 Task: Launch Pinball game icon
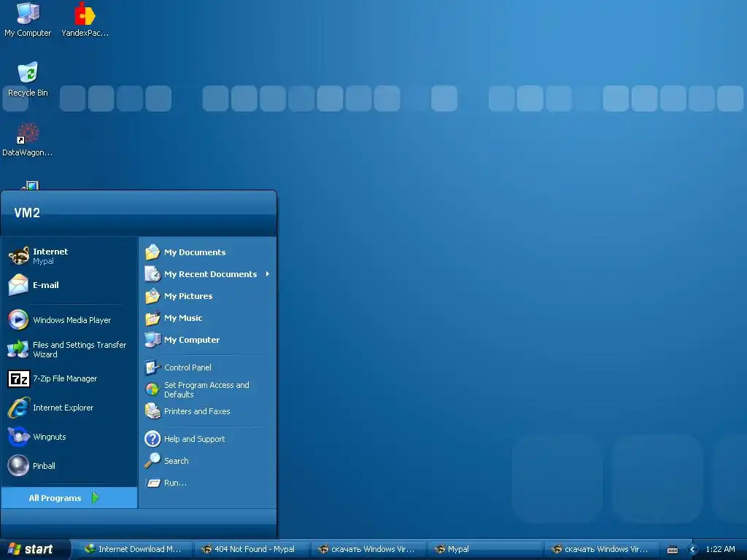tap(18, 466)
